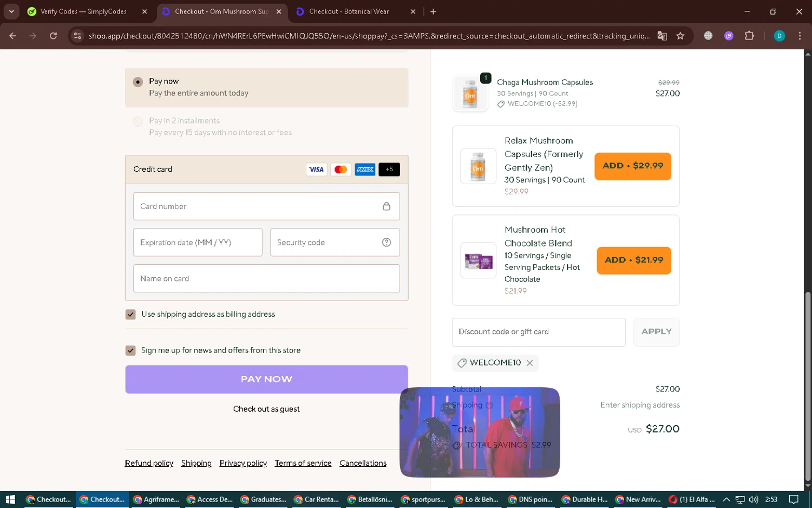
Task: Click the address bar URL
Action: click(369, 36)
